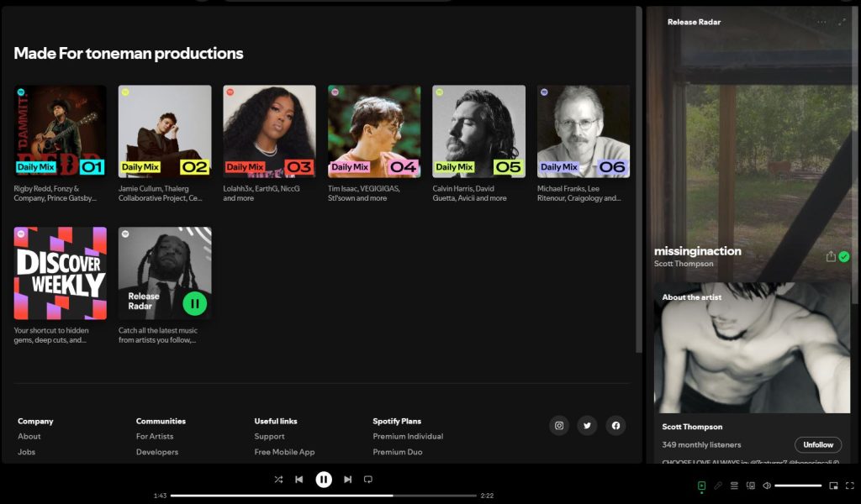Image resolution: width=861 pixels, height=504 pixels.
Task: Open the lyrics microphone icon
Action: [x=718, y=486]
